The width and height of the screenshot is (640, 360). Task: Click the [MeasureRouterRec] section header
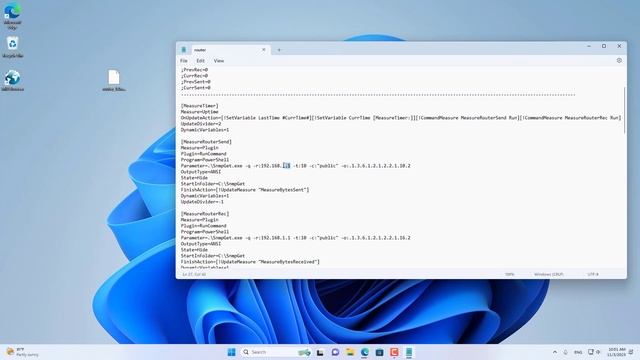[205, 214]
